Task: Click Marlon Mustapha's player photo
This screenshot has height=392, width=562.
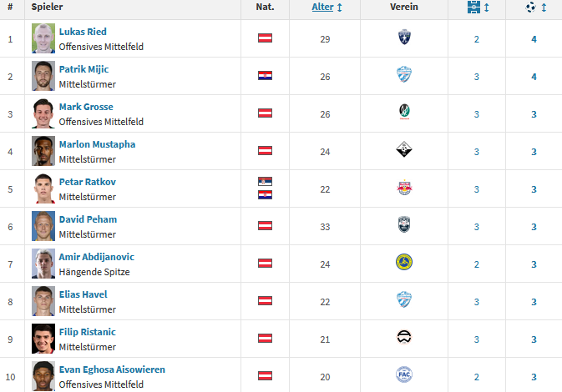Action: point(43,151)
